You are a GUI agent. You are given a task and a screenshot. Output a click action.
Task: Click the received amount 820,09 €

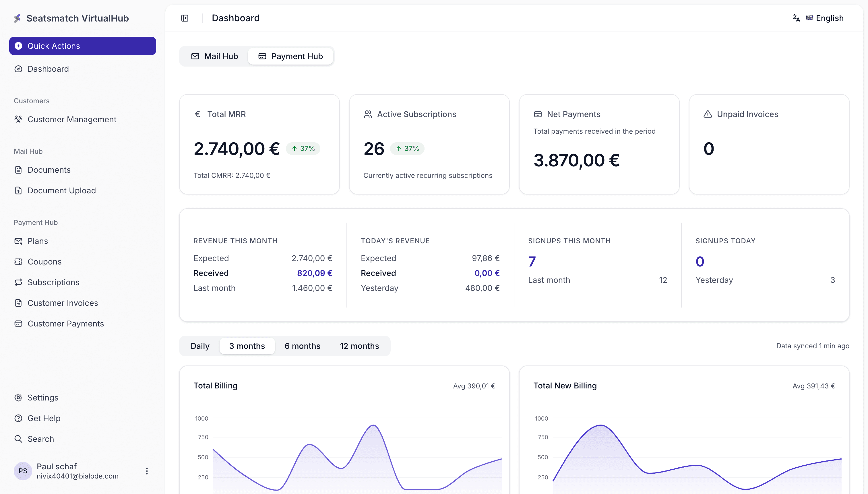click(x=315, y=273)
